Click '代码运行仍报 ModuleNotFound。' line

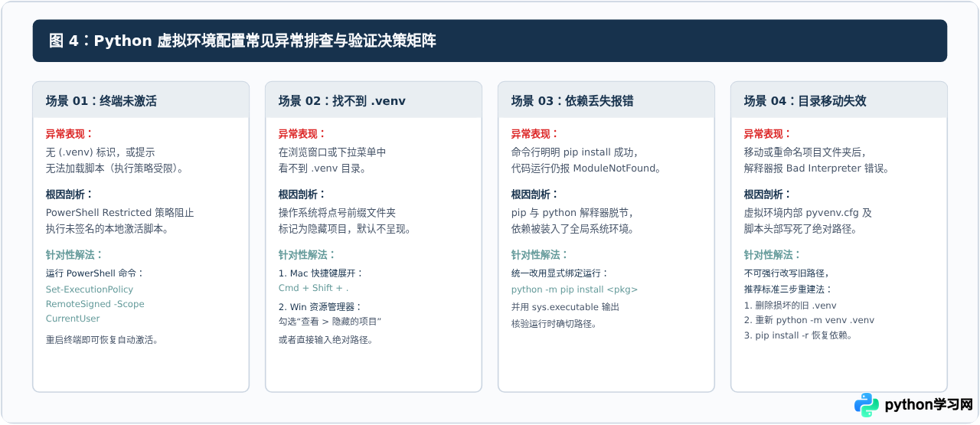(x=586, y=168)
